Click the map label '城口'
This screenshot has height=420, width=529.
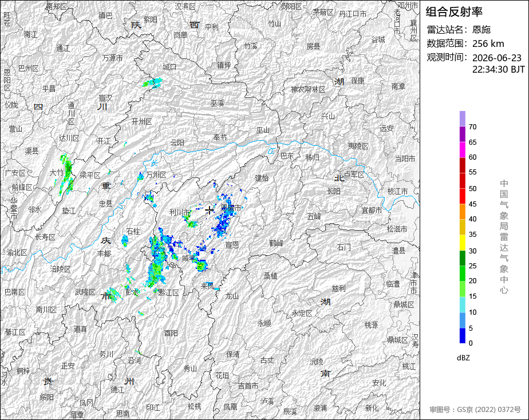[169, 67]
